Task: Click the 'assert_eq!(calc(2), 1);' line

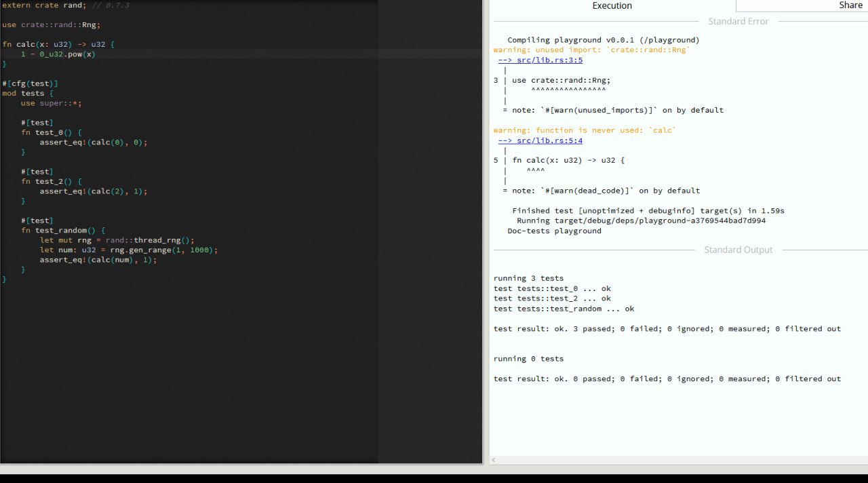Action: click(x=94, y=191)
